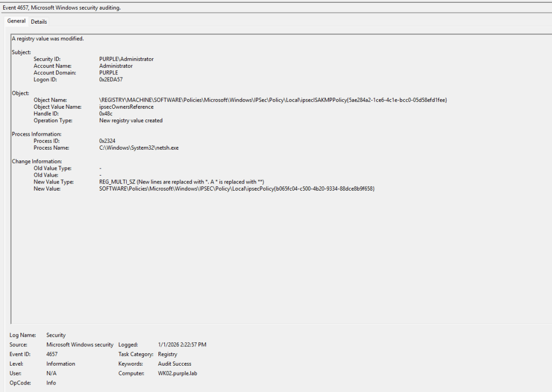Click the 'A registry value was modified' text

[x=48, y=39]
